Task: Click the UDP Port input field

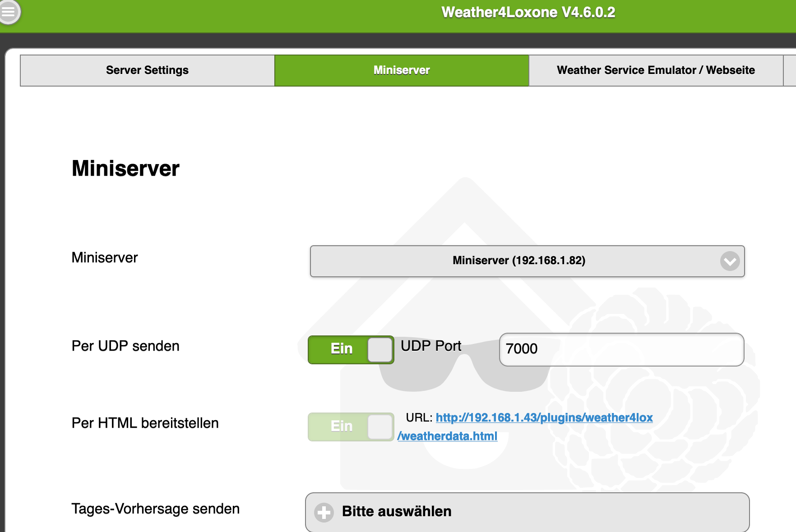Action: point(621,349)
